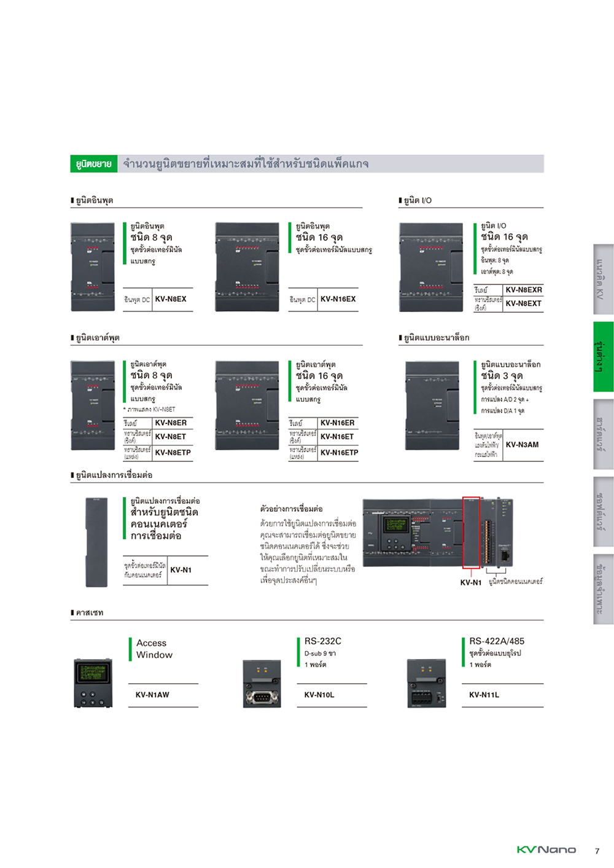The image size is (614, 868).
Task: Click the KV-N16EX input unit photo
Action: tap(247, 267)
